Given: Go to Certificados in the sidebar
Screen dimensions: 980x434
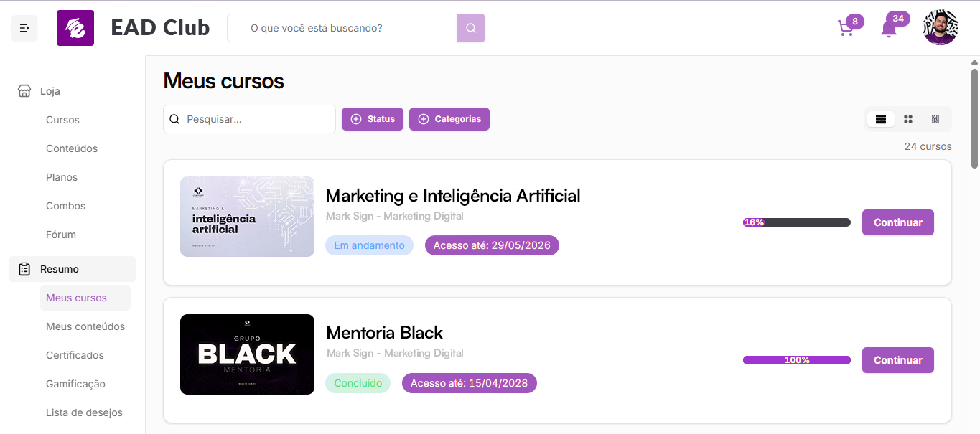Looking at the screenshot, I should point(75,355).
